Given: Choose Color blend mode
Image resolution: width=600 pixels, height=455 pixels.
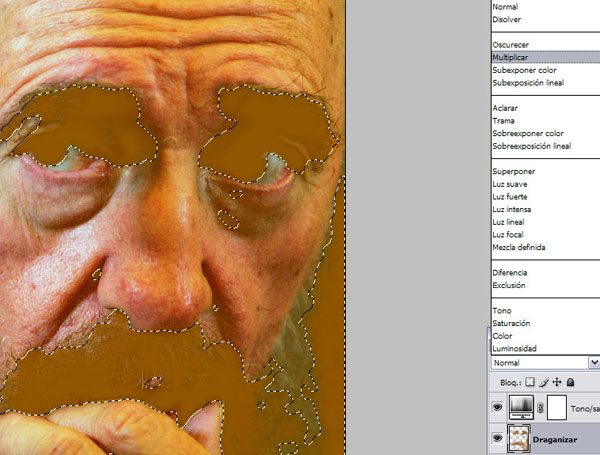Looking at the screenshot, I should [x=545, y=336].
